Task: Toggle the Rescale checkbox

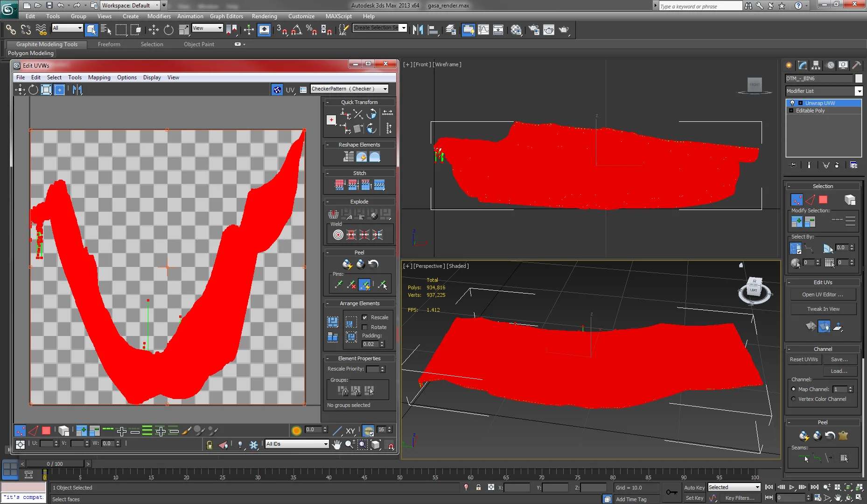Action: click(365, 317)
